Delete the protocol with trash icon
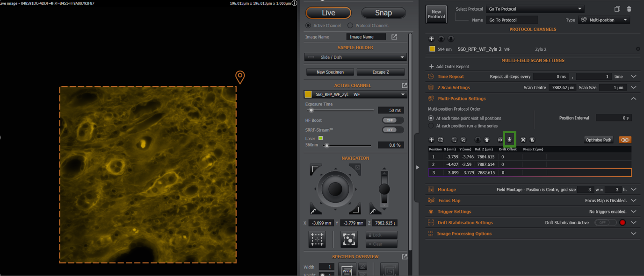Image resolution: width=644 pixels, height=276 pixels. click(x=629, y=9)
